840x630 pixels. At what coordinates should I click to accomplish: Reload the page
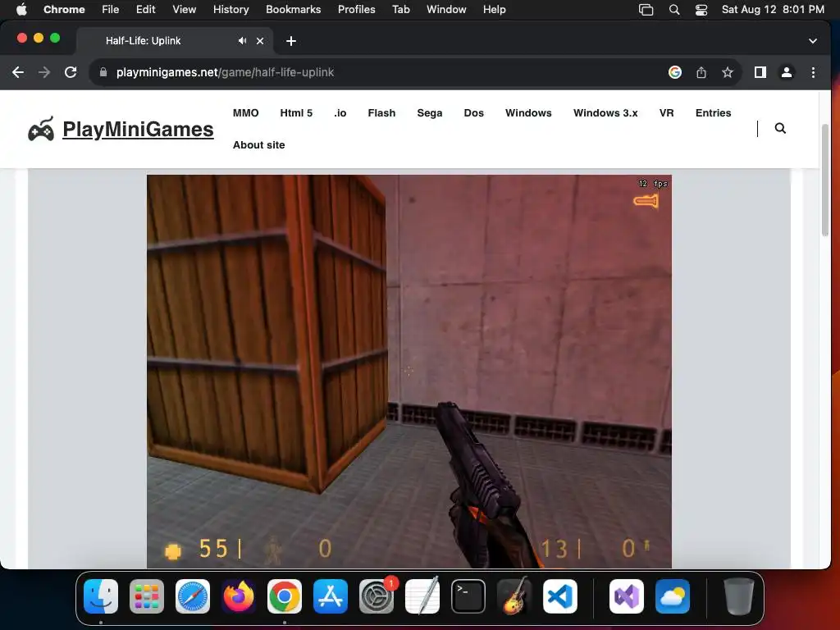71,72
